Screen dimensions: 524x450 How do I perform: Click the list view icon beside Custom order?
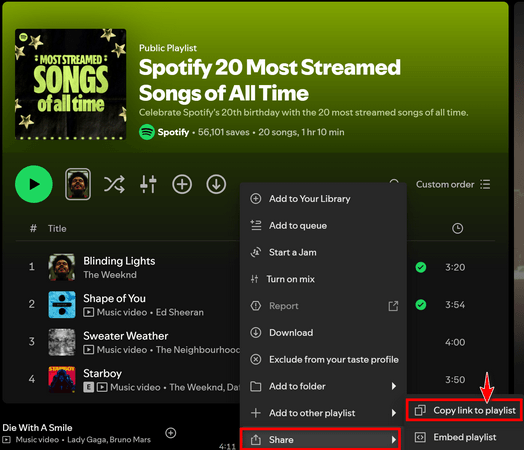[485, 184]
